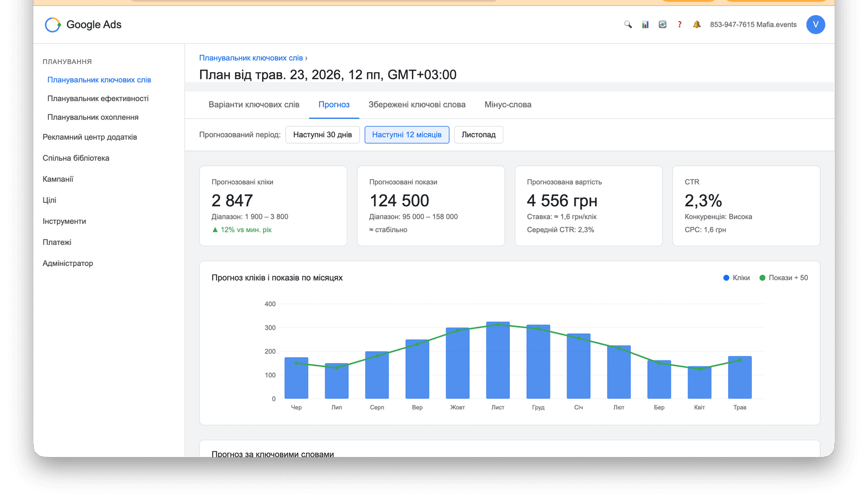This screenshot has width=868, height=501.
Task: Click the 12% vs мин. рік indicator
Action: [242, 230]
